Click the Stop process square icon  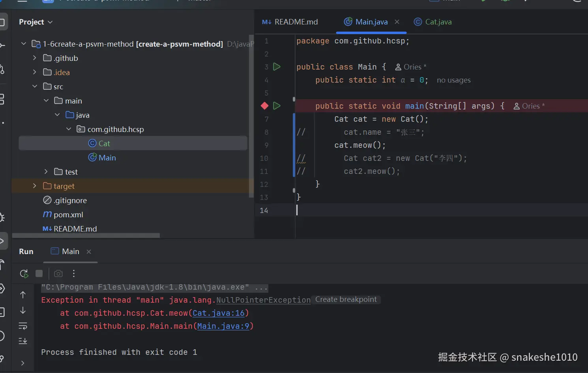click(39, 273)
